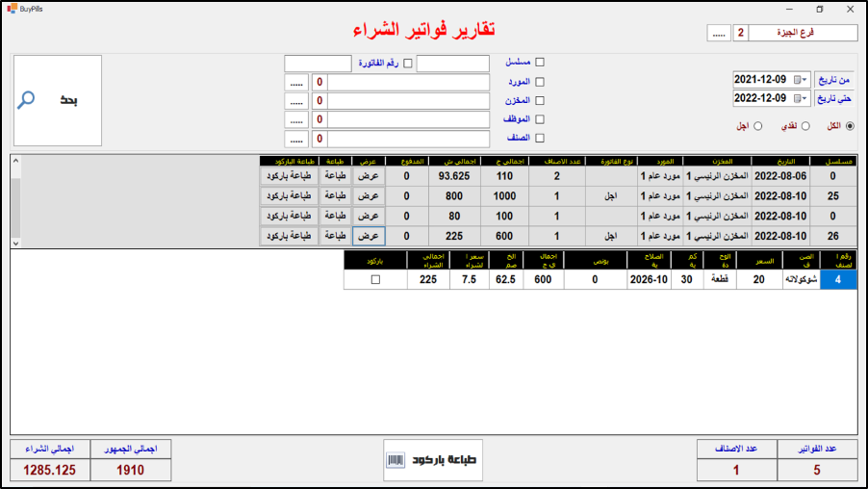868x489 pixels.
Task: Open item (الصنف) lookup '.....' button
Action: pyautogui.click(x=296, y=139)
